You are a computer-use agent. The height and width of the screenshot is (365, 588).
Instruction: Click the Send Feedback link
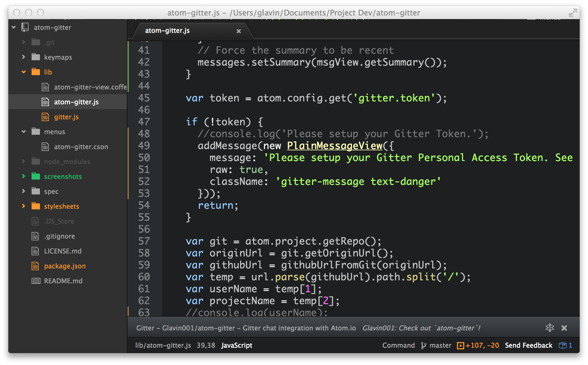pos(528,345)
